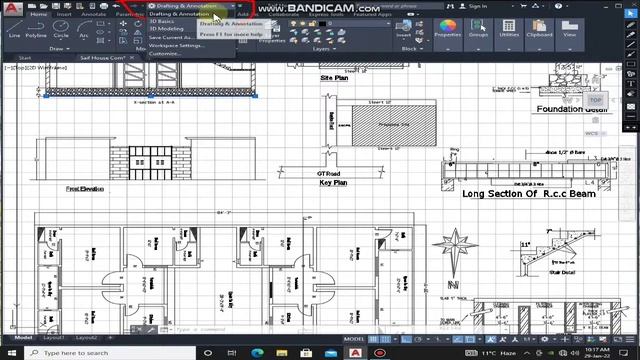
Task: Toggle Clean Screen icon in status bar
Action: click(x=618, y=339)
